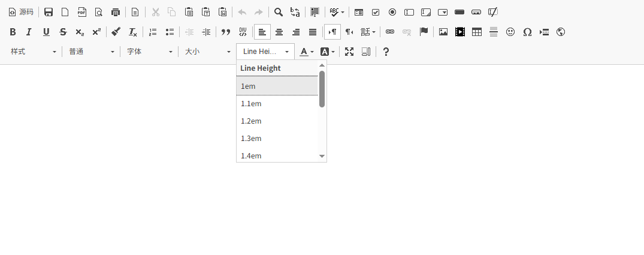Click the About (question mark) button
The height and width of the screenshot is (255, 644).
(386, 52)
